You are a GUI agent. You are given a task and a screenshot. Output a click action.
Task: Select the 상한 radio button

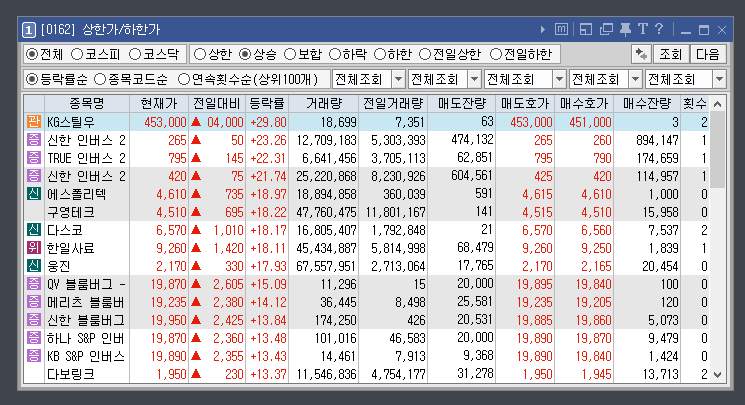click(200, 54)
